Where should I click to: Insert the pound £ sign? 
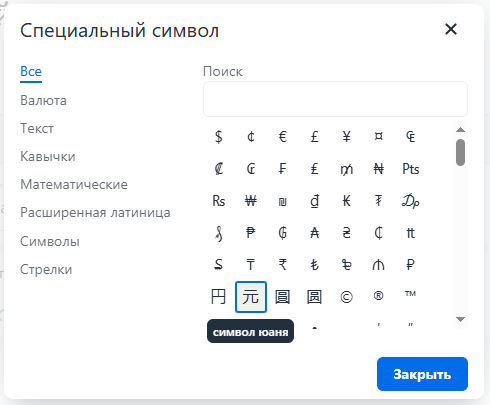click(x=315, y=136)
